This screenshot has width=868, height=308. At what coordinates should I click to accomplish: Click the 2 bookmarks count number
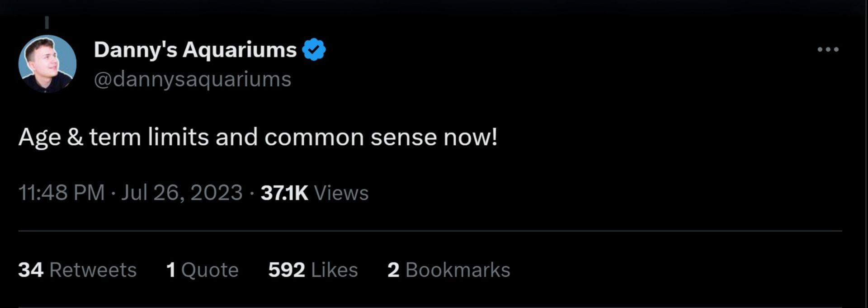(x=393, y=270)
